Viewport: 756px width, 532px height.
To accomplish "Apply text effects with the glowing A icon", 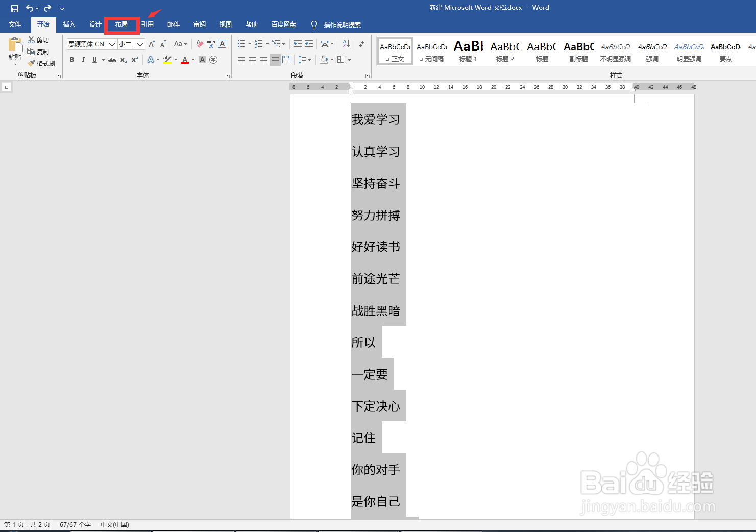I will (x=151, y=60).
